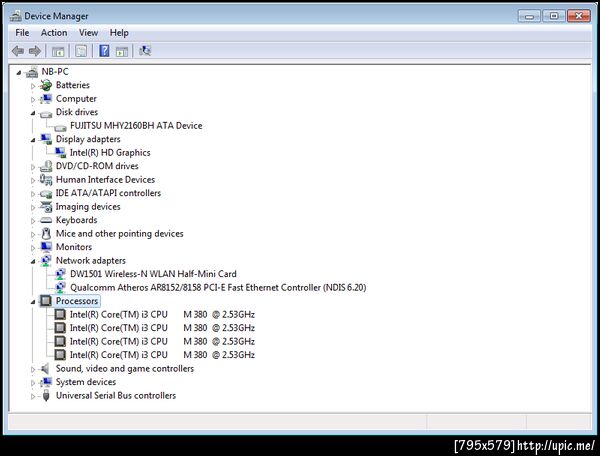Collapse the Disk drives category arrow
The height and width of the screenshot is (456, 600).
coord(33,113)
